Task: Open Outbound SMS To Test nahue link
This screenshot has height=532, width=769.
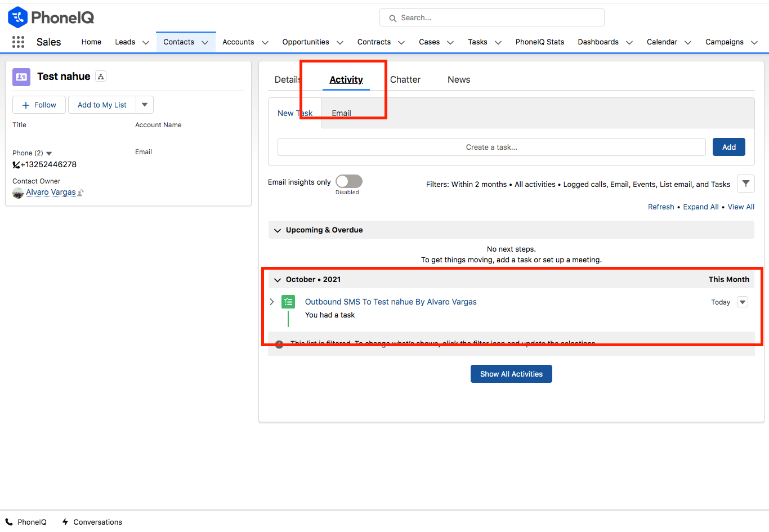Action: pos(391,302)
